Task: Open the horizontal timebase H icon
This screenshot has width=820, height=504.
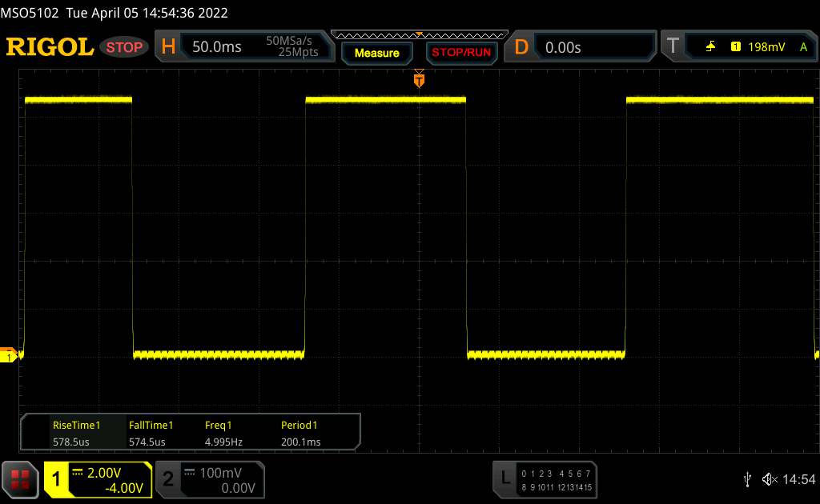Action: click(x=168, y=47)
